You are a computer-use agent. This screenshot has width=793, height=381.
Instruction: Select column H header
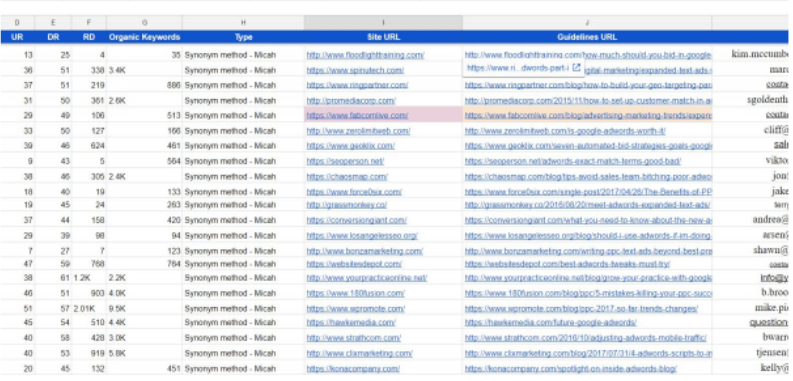[x=243, y=23]
